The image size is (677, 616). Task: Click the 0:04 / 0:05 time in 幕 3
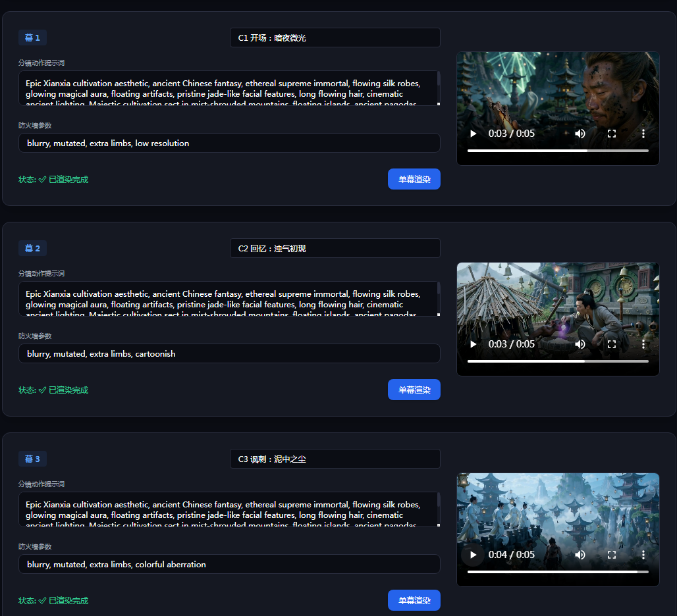click(x=511, y=555)
